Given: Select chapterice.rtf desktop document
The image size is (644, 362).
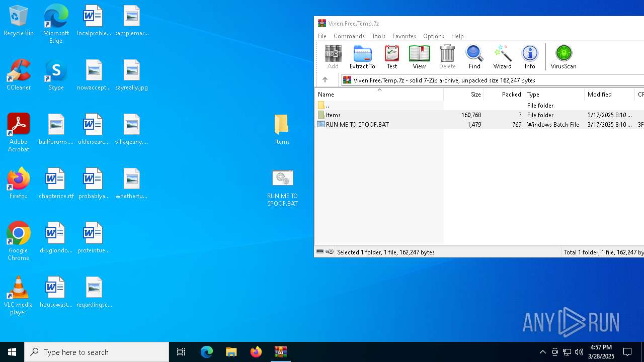Looking at the screenshot, I should pos(56,184).
